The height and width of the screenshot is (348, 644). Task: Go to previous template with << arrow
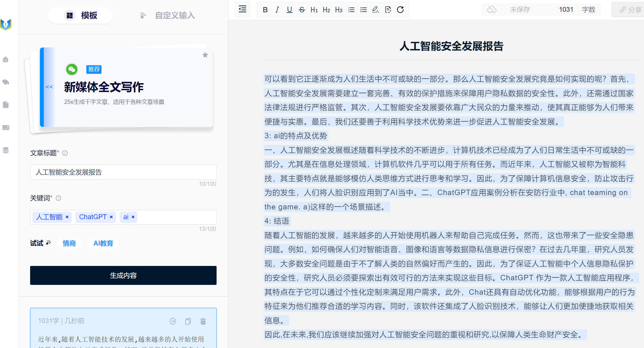tap(49, 87)
